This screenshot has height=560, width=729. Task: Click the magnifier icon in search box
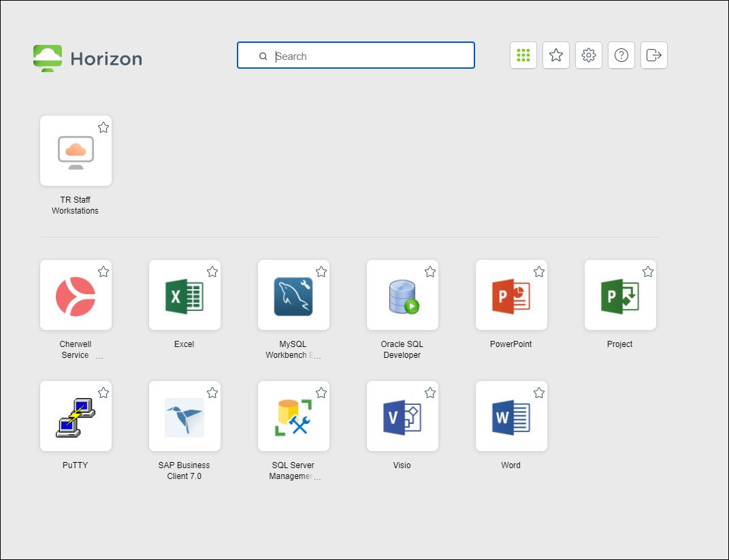[x=263, y=56]
